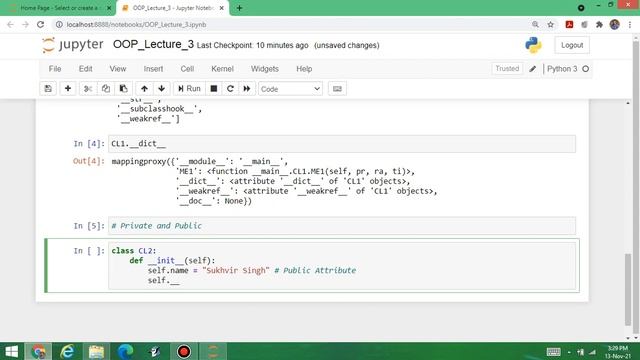Open the Extensions puzzle icon
This screenshot has height=360, width=640.
click(599, 24)
